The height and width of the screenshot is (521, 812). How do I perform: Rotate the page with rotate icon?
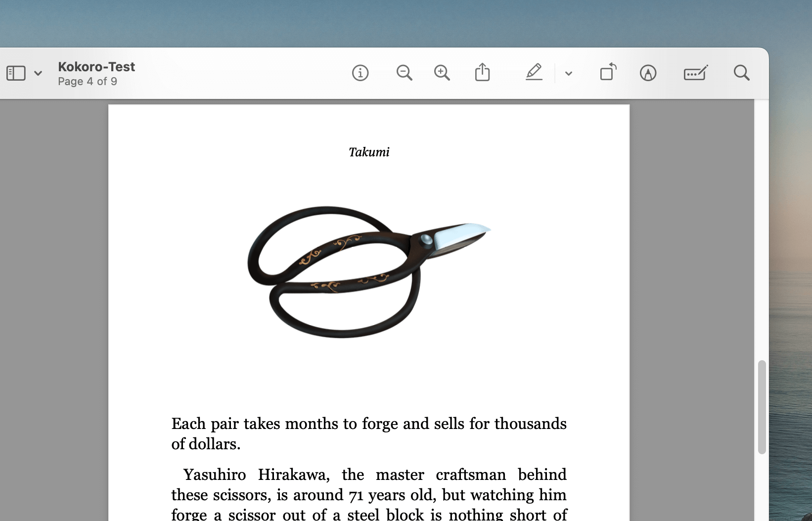tap(608, 72)
